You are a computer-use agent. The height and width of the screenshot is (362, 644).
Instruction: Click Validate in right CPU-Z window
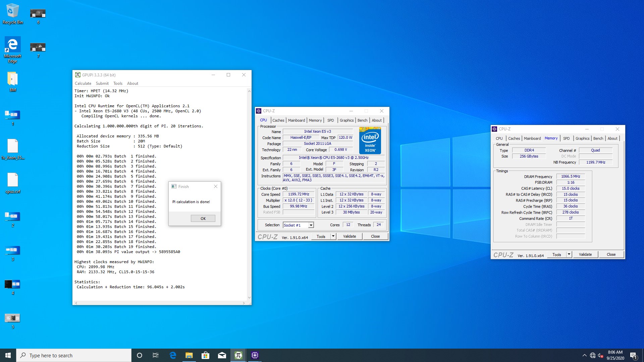[585, 254]
